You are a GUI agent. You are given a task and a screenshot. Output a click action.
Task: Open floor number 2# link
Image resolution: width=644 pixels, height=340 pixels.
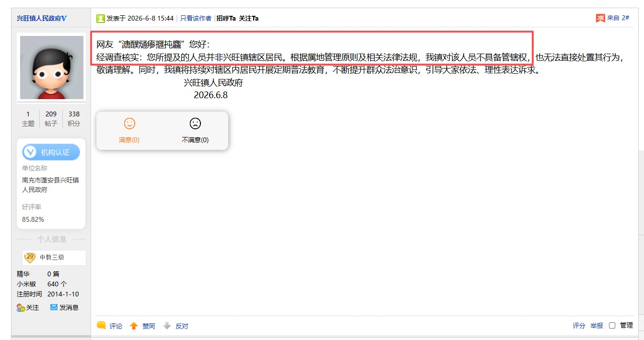(625, 18)
